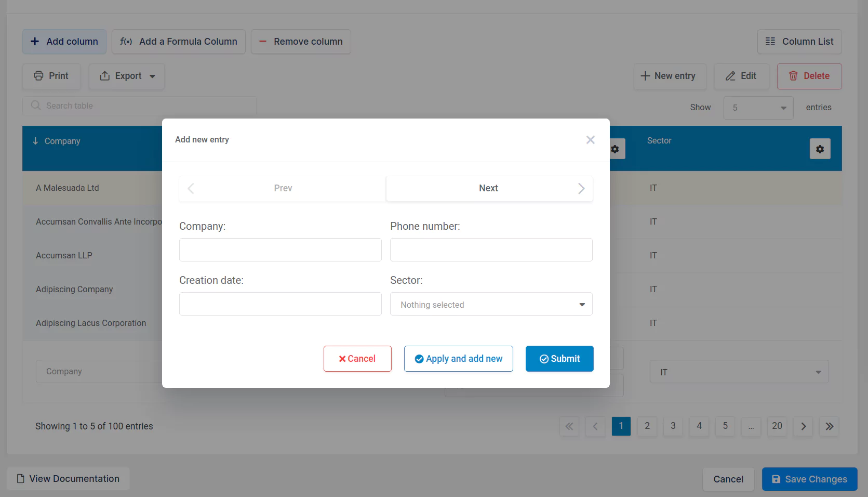The width and height of the screenshot is (868, 497).
Task: Select Accumsan Convallis Ante row
Action: (x=98, y=221)
